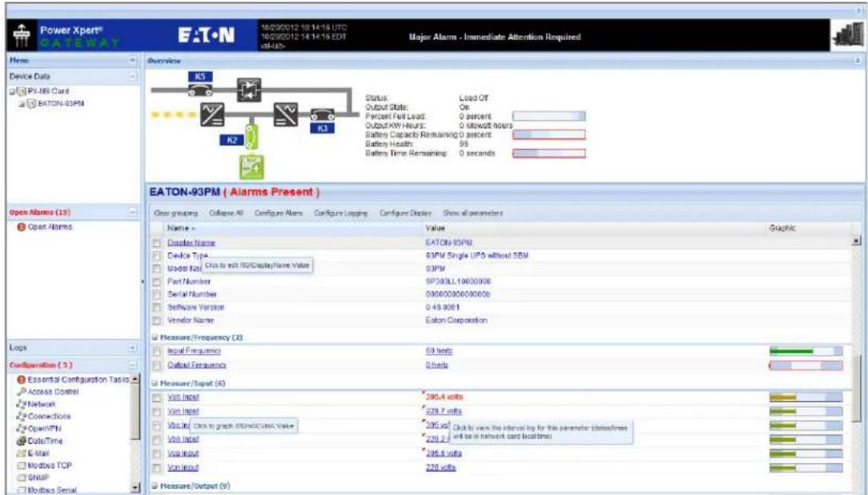This screenshot has height=495, width=868.
Task: Open Configure Display
Action: [405, 213]
